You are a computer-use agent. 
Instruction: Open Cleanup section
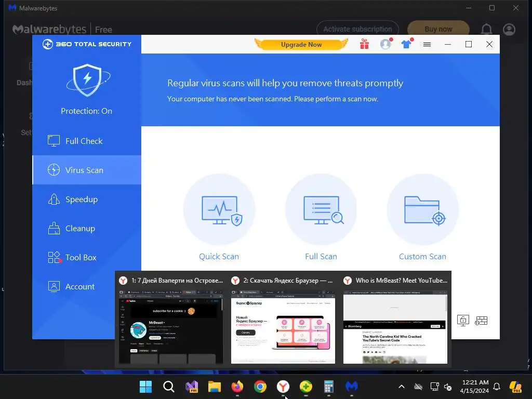pyautogui.click(x=87, y=229)
